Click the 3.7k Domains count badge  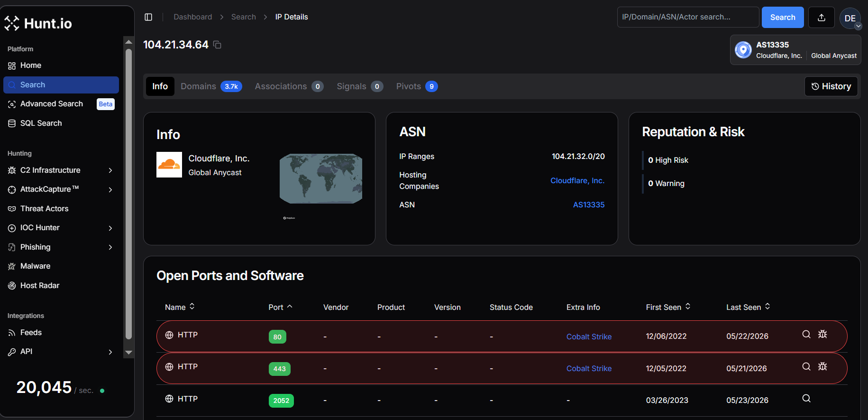pyautogui.click(x=231, y=86)
